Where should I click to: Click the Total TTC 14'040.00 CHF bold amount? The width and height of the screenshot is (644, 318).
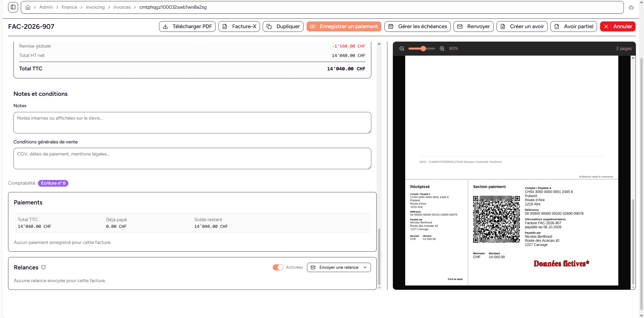346,69
